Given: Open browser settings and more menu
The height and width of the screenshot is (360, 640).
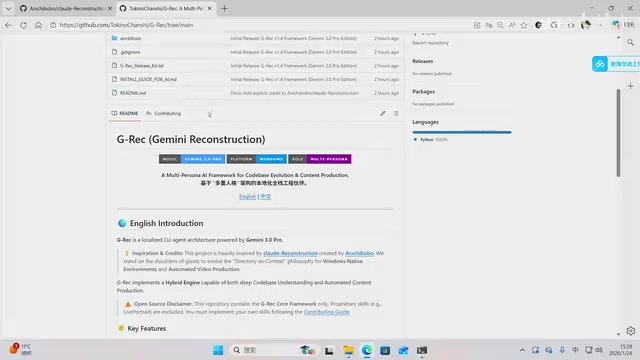Looking at the screenshot, I should point(600,25).
